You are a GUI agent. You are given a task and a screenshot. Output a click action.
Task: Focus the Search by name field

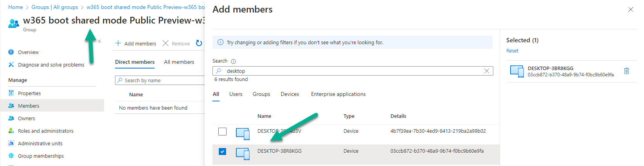point(160,80)
